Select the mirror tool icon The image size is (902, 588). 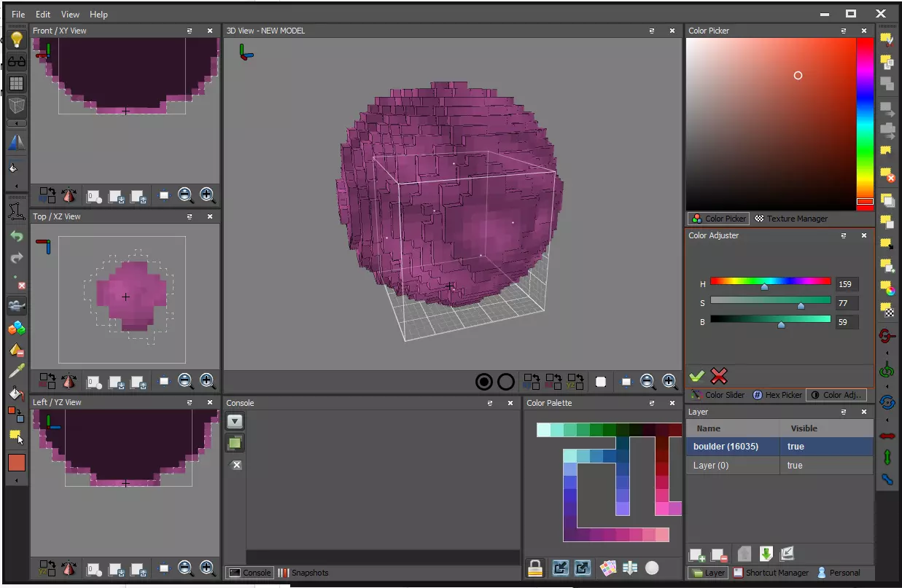tap(16, 142)
